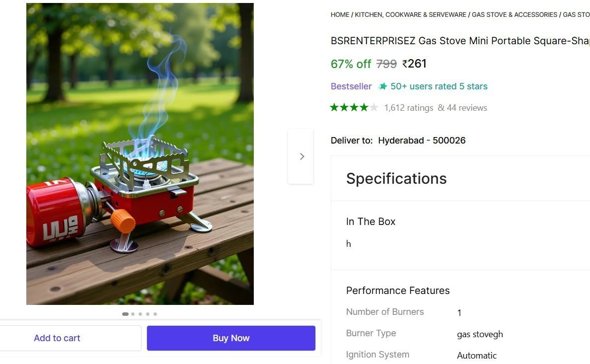Click the next image arrow
The image size is (590, 364).
tap(301, 156)
